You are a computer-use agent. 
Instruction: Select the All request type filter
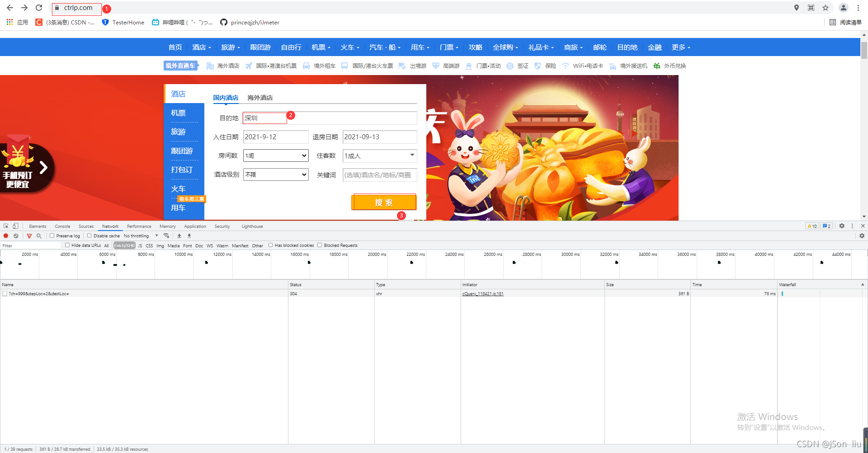107,245
